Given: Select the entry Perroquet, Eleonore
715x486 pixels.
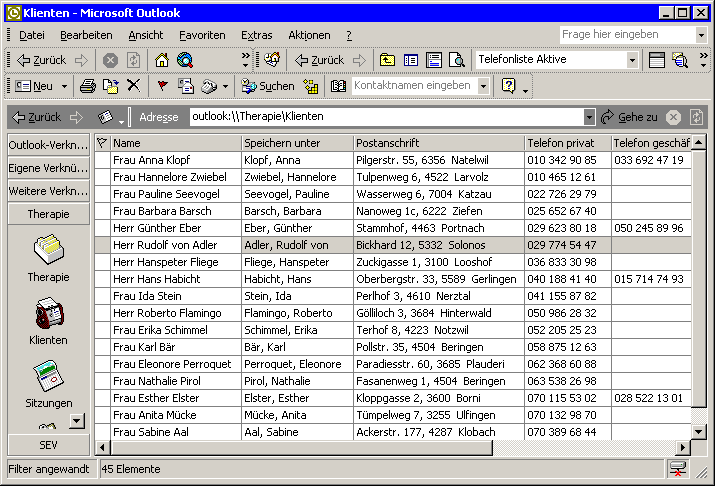Looking at the screenshot, I should click(x=292, y=364).
